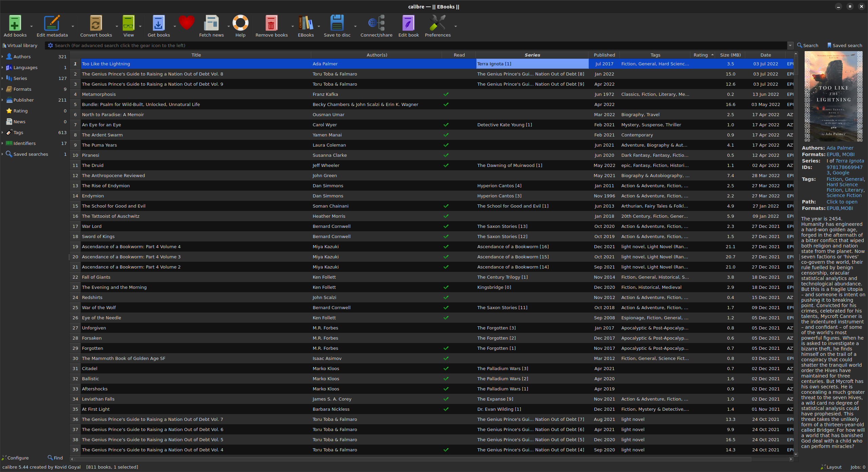The height and width of the screenshot is (472, 868).
Task: Click Remove books trash icon
Action: 271,23
